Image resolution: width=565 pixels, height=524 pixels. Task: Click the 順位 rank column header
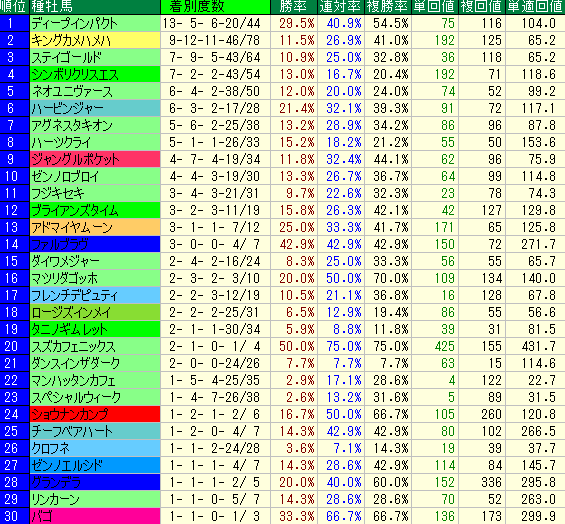pyautogui.click(x=14, y=7)
